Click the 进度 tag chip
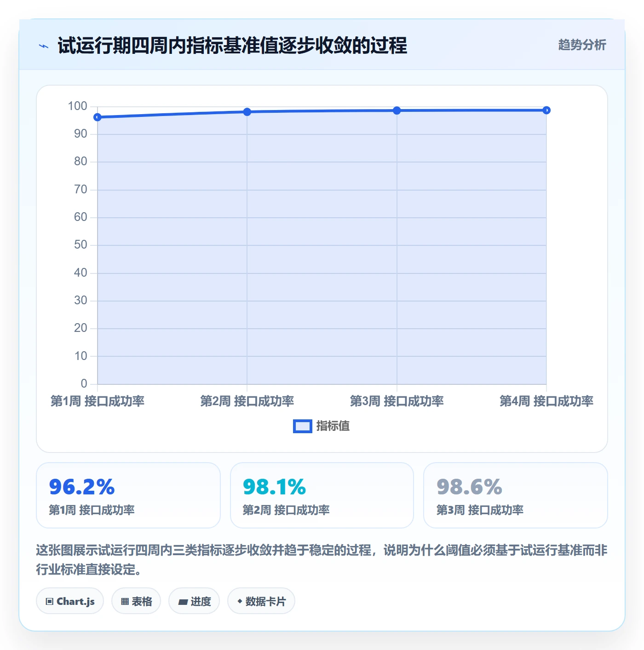This screenshot has width=644, height=650. point(194,601)
